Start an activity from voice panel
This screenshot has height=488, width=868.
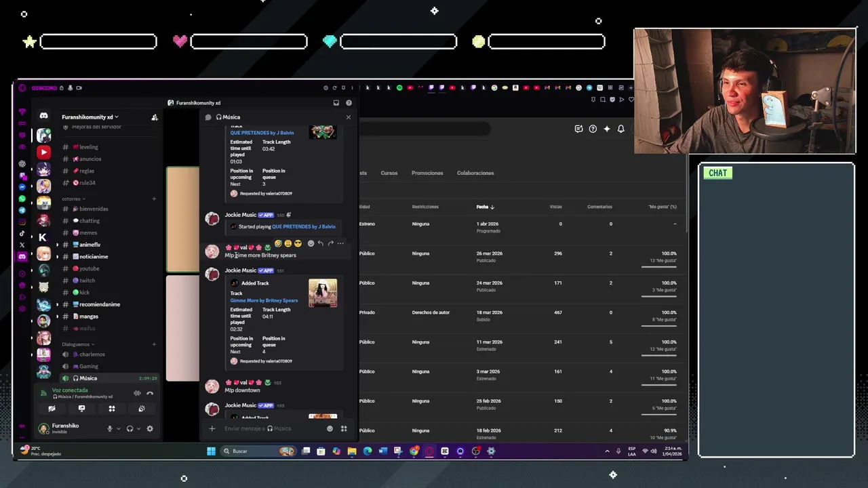coord(112,409)
